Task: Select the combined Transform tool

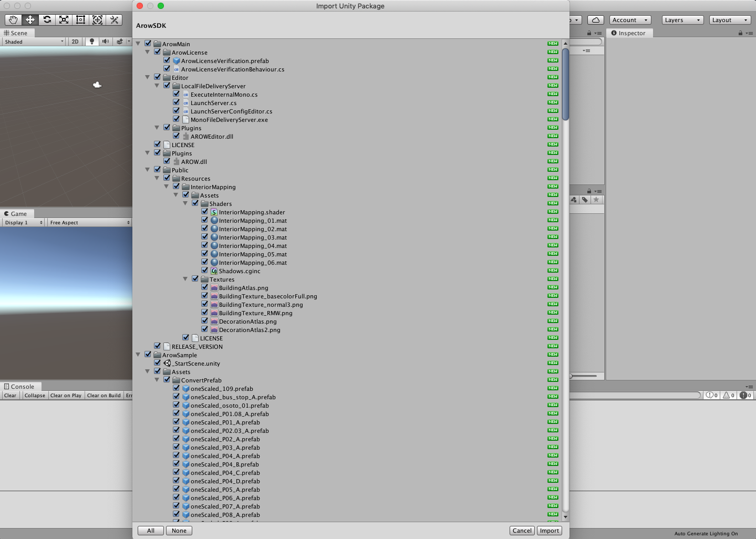Action: (97, 20)
